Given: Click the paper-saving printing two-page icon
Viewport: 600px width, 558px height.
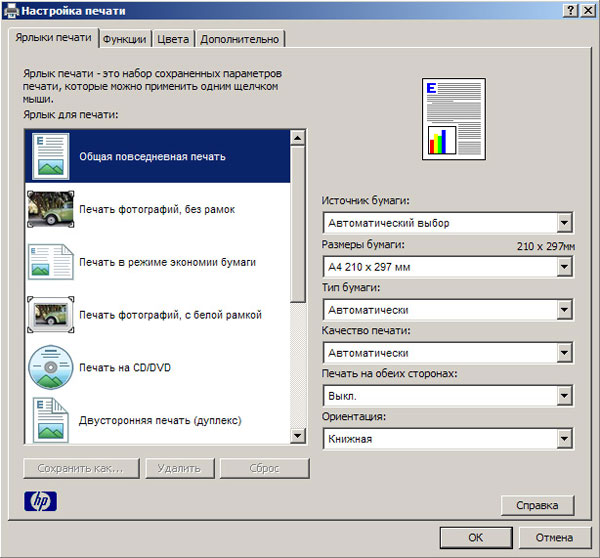Looking at the screenshot, I should (51, 262).
